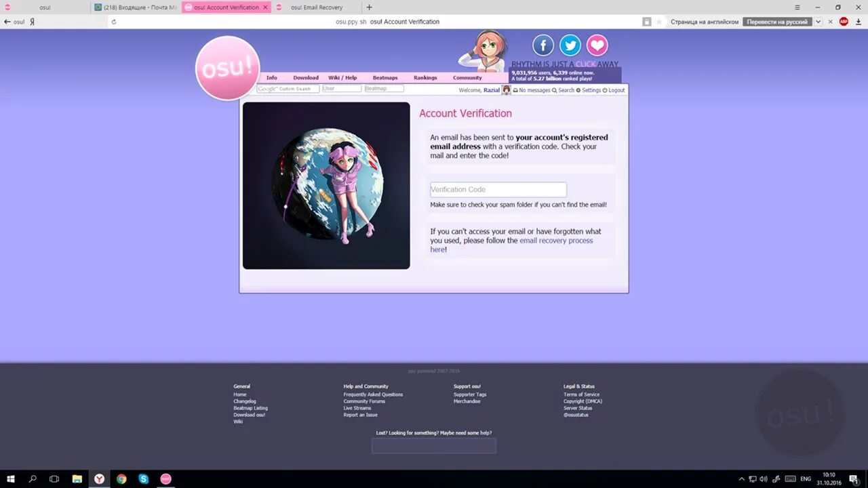Dismiss the translation bar
868x488 pixels.
[x=831, y=22]
